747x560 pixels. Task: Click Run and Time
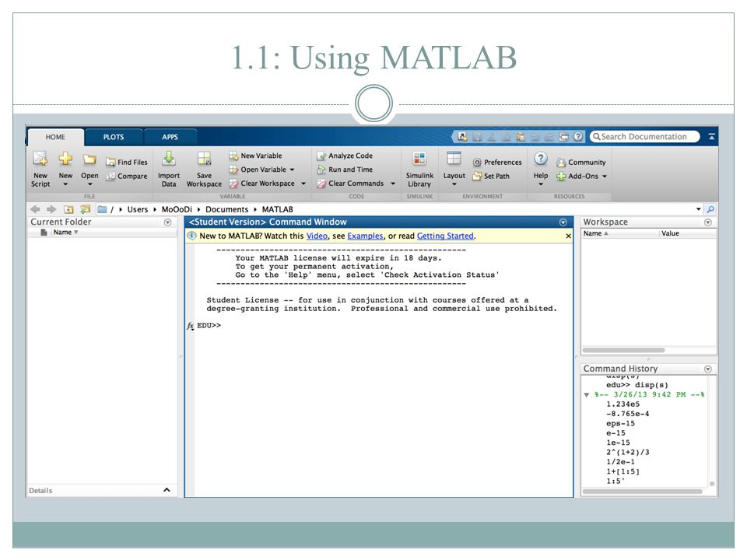pyautogui.click(x=345, y=170)
